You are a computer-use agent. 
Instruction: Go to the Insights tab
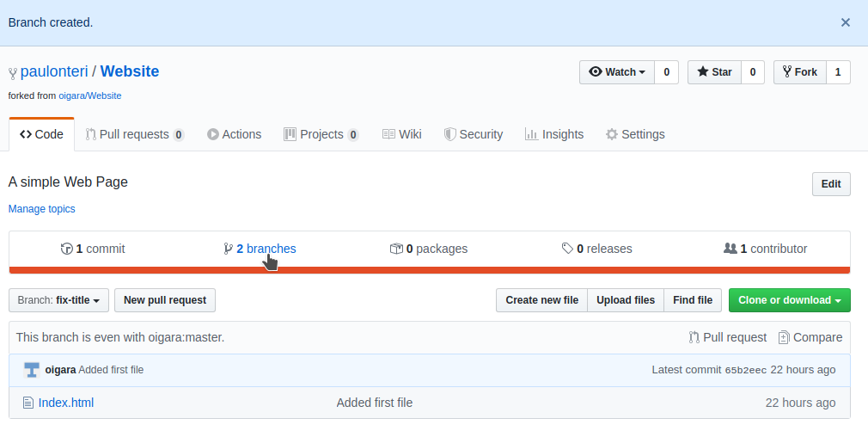pos(554,134)
